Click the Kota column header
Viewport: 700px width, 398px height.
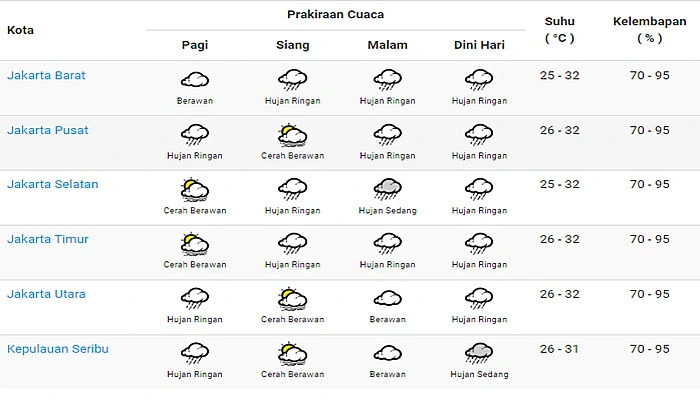20,30
